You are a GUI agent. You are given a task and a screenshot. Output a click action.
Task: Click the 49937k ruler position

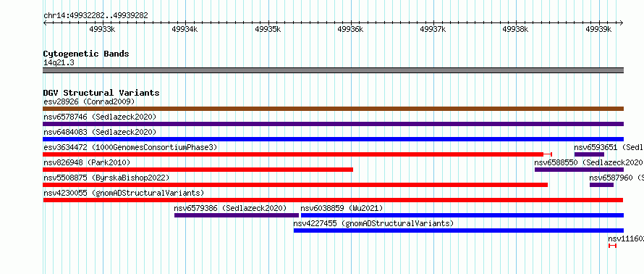coord(433,29)
